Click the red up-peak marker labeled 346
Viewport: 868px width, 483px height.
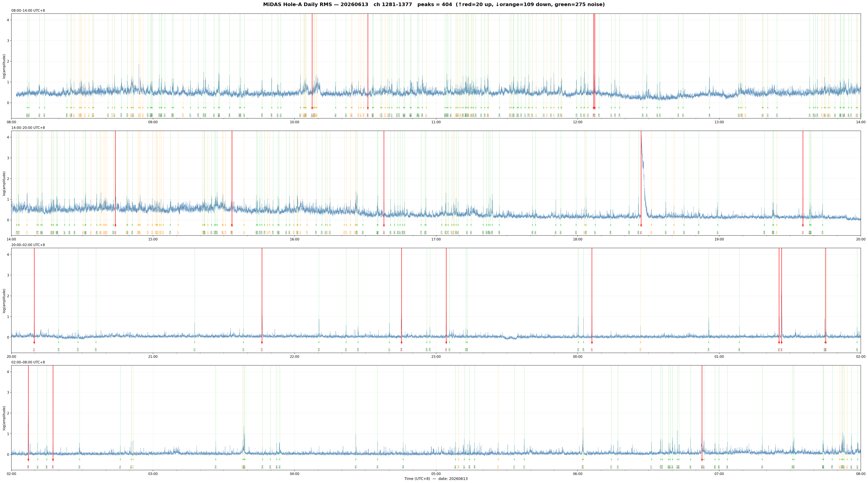28,459
